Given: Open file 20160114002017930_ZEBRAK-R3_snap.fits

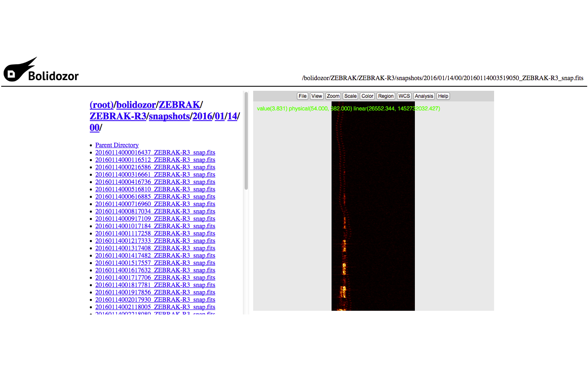Looking at the screenshot, I should (x=155, y=300).
